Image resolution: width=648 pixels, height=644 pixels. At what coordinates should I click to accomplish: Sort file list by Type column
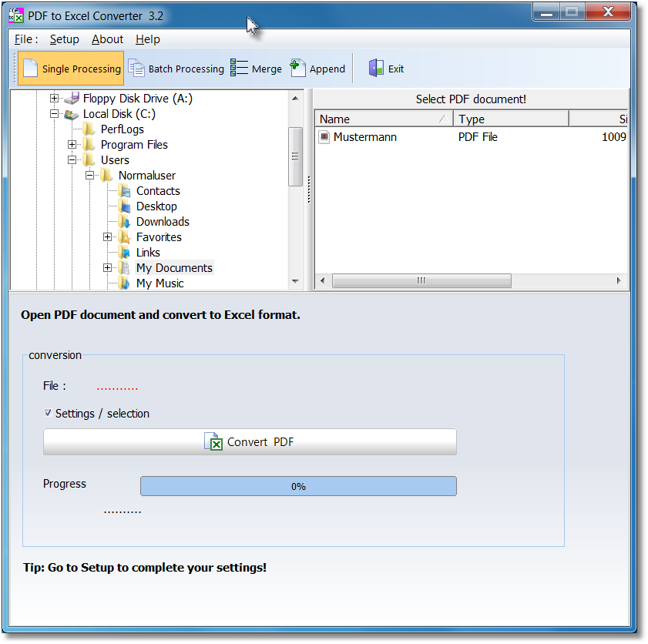point(511,119)
